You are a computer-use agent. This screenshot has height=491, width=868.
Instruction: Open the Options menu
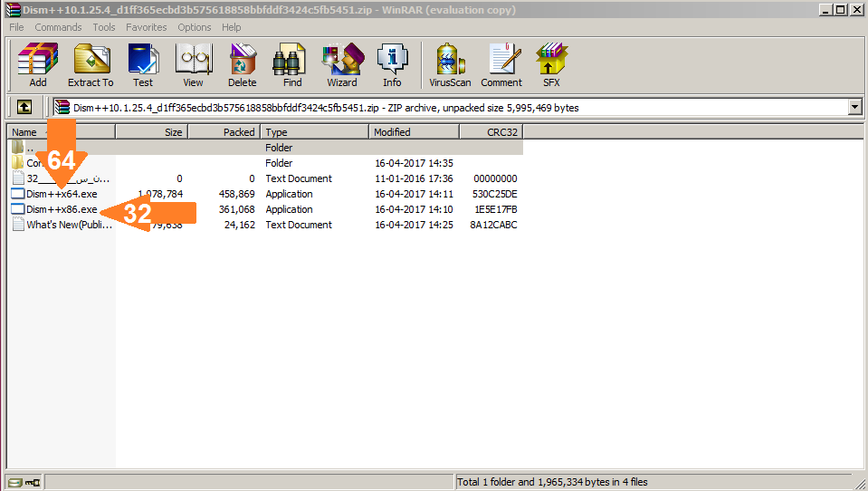click(195, 27)
